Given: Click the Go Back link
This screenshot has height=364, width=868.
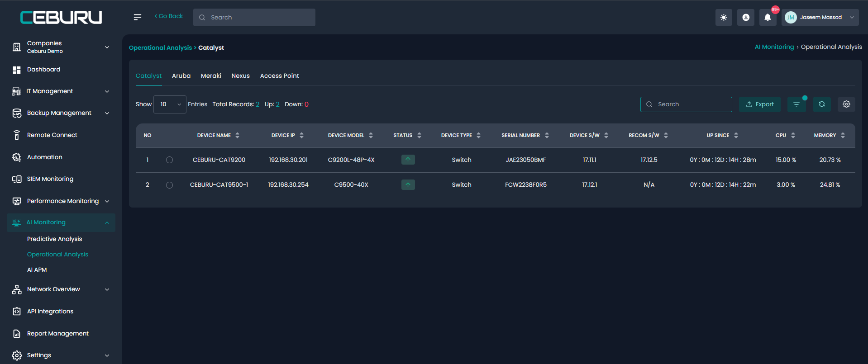Looking at the screenshot, I should (x=169, y=16).
